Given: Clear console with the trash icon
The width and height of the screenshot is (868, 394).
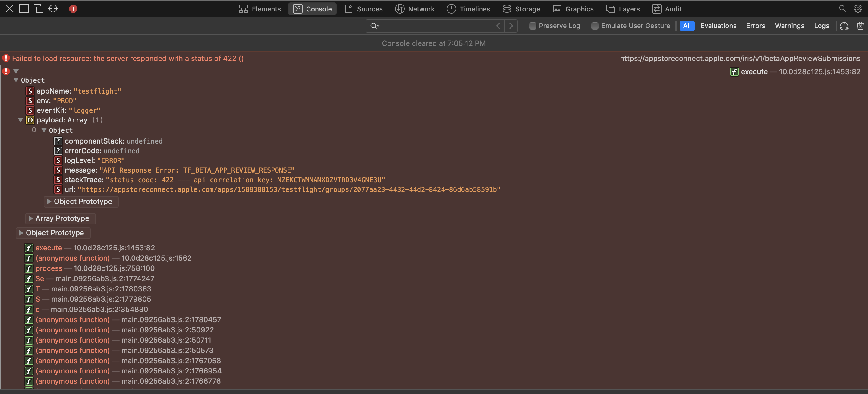Looking at the screenshot, I should click(x=860, y=26).
